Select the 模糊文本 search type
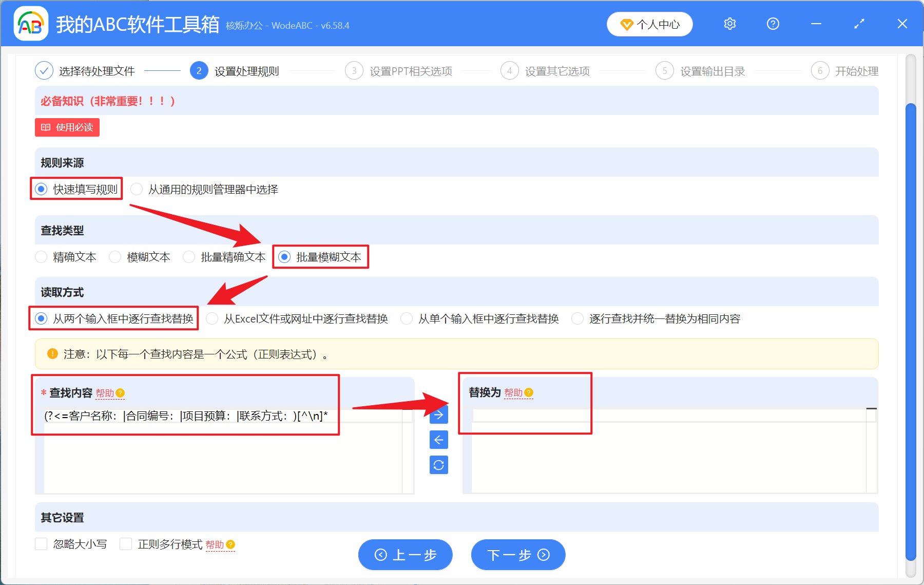The height and width of the screenshot is (585, 924). (115, 257)
